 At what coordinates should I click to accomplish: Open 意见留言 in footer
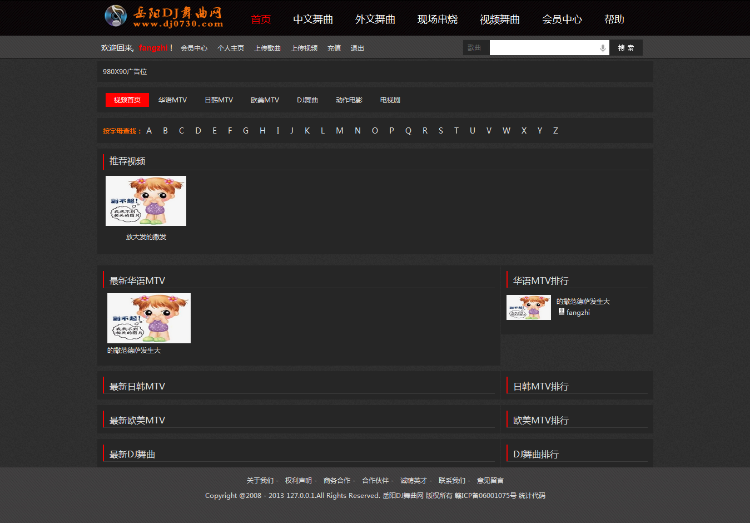(x=490, y=480)
